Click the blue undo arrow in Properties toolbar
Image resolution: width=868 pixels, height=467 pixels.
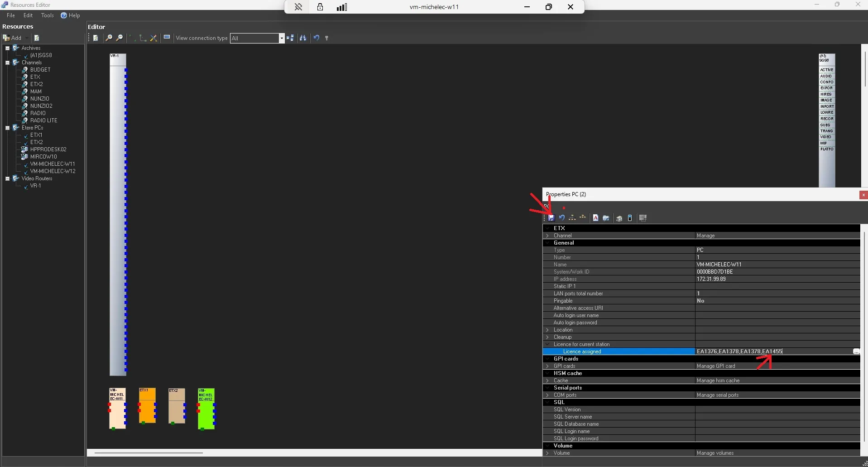(562, 218)
